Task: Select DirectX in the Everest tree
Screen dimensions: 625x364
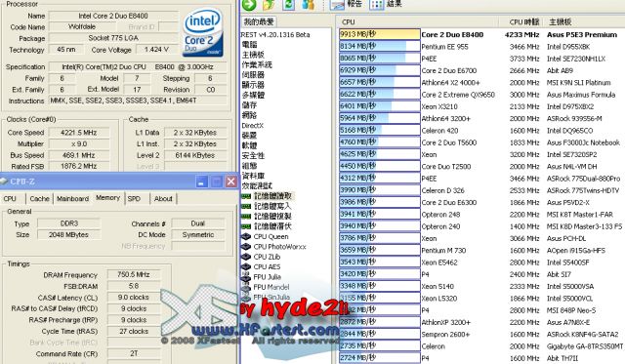Action: [x=253, y=126]
